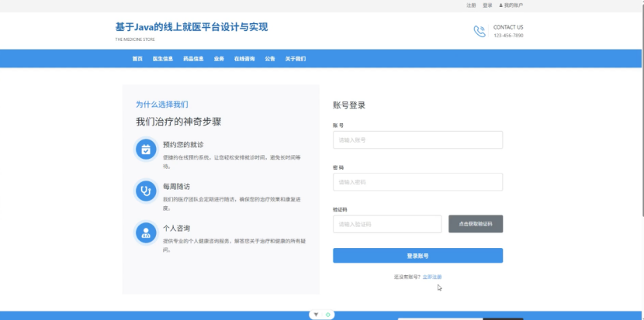This screenshot has height=320, width=644.
Task: Open the 首页 navigation item
Action: click(137, 59)
